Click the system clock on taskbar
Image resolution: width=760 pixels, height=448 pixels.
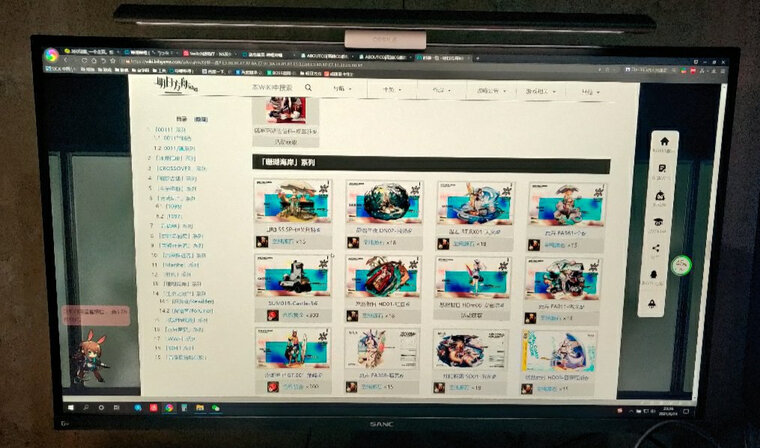(666, 412)
